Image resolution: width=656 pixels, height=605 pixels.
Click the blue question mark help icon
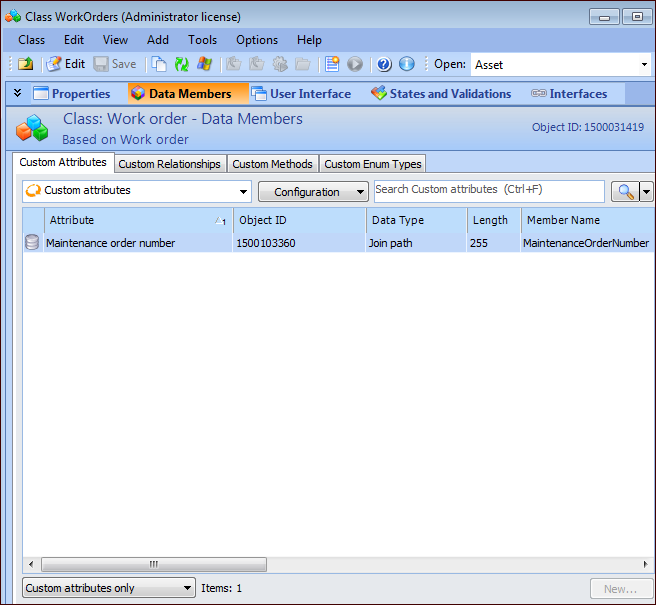384,64
